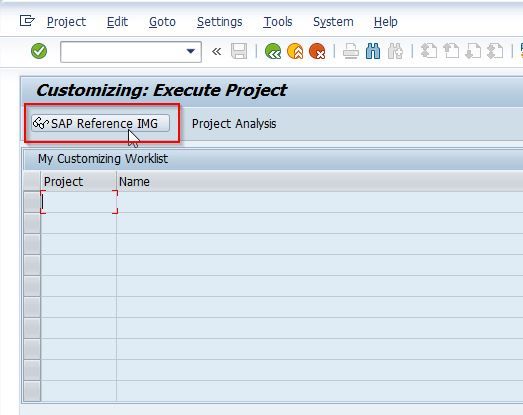Select the first worklist row selector

[32, 202]
